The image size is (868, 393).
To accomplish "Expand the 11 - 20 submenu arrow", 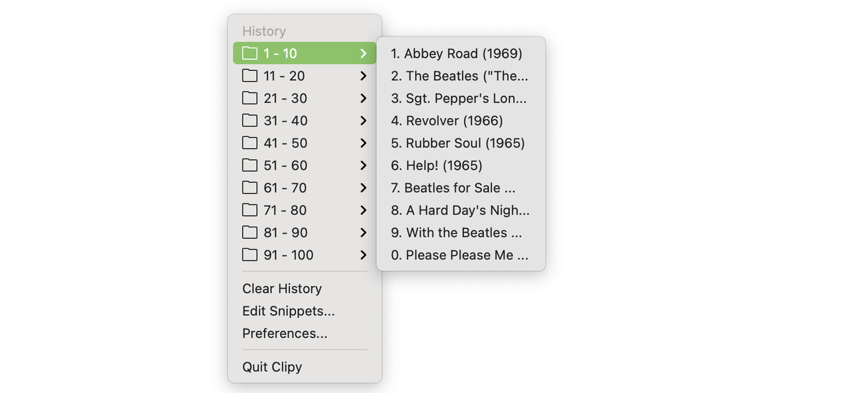I will click(363, 76).
